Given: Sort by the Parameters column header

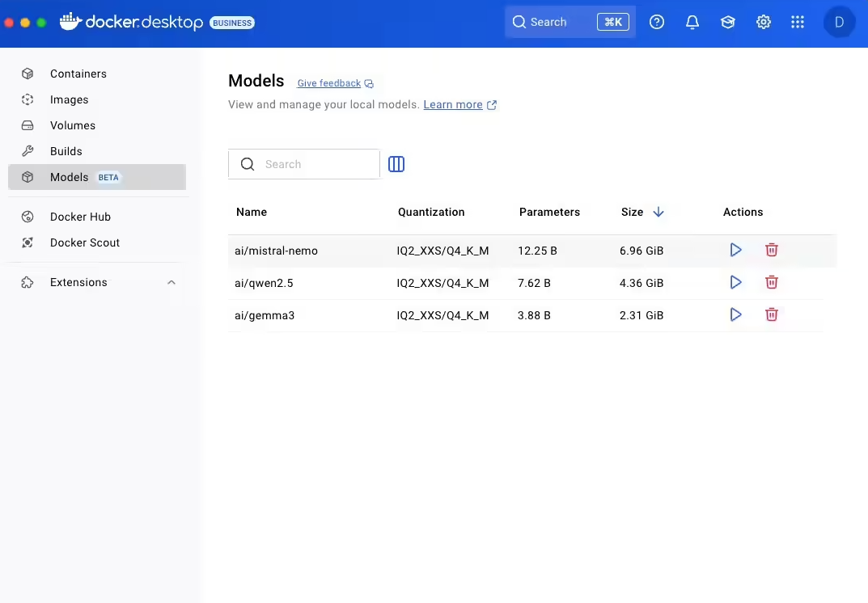Looking at the screenshot, I should (550, 212).
